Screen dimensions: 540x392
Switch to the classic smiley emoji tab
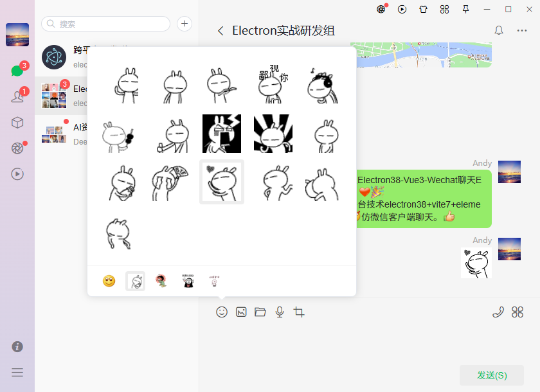109,281
